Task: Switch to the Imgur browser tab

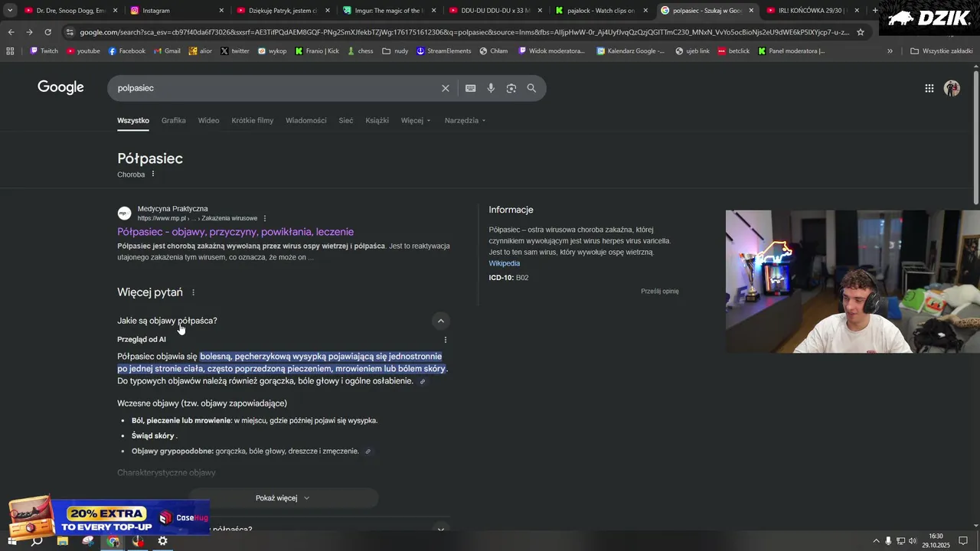Action: [389, 11]
